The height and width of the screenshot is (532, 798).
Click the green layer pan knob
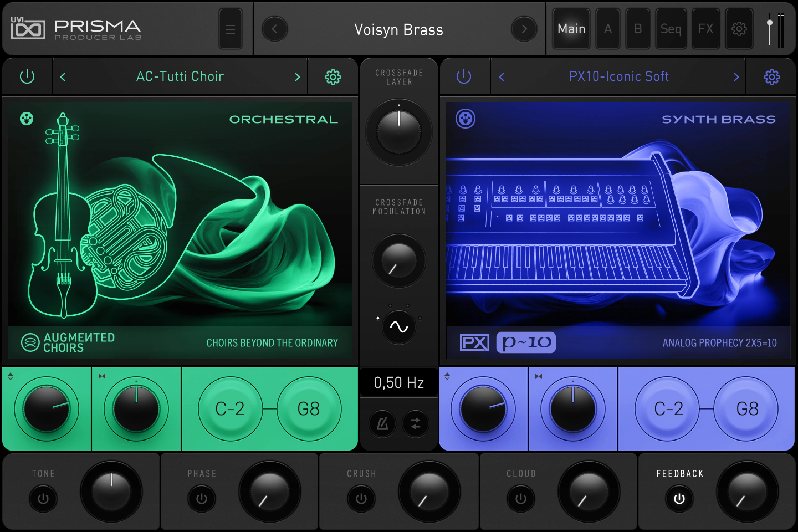coord(136,409)
